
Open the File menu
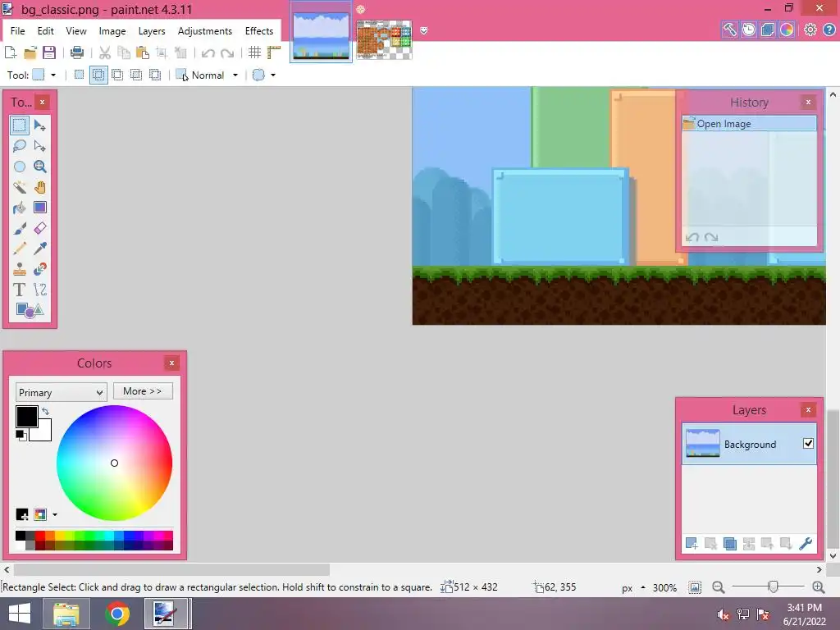coord(18,31)
